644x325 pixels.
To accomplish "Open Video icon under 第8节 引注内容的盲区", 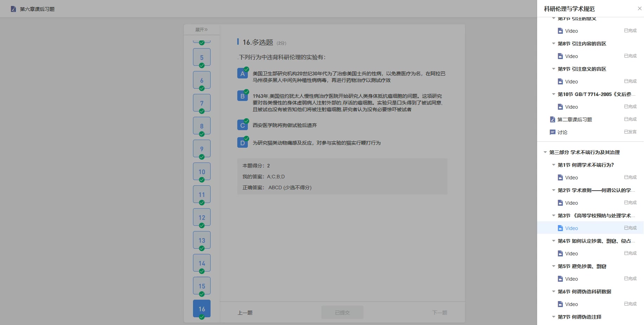I will click(x=560, y=56).
